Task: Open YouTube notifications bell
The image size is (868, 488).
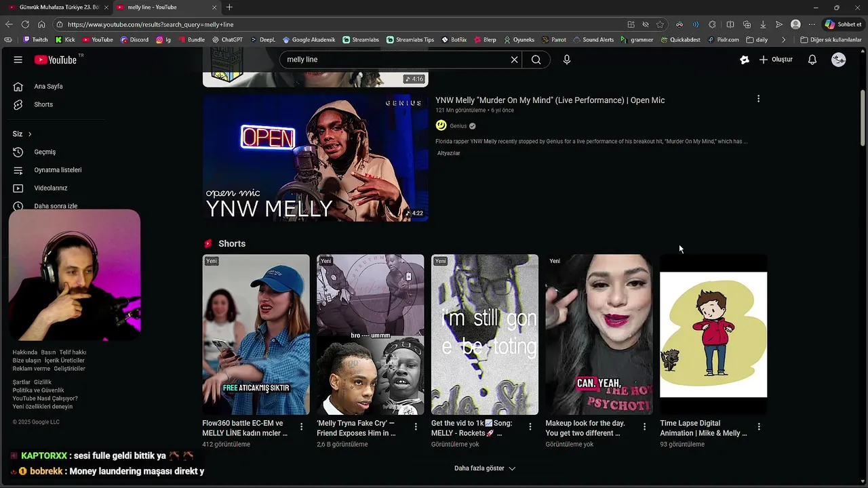Action: [812, 60]
